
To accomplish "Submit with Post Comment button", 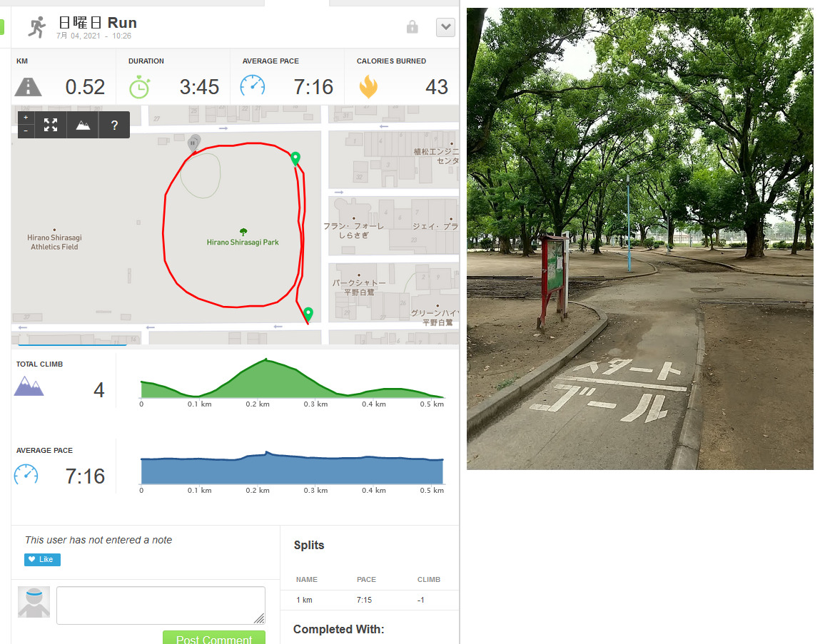I will (x=214, y=638).
